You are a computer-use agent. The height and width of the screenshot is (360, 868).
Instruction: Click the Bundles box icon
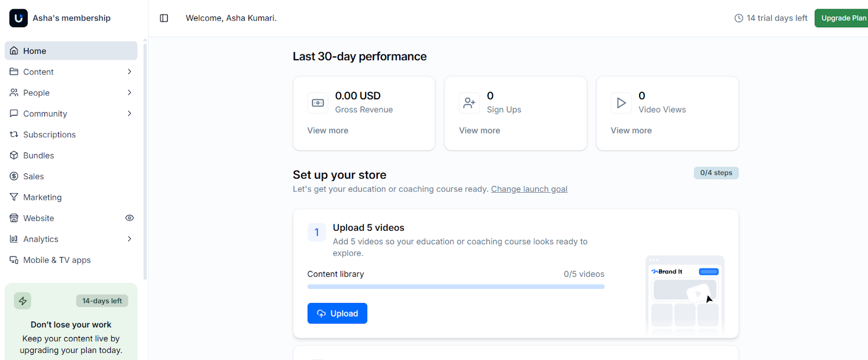click(14, 155)
